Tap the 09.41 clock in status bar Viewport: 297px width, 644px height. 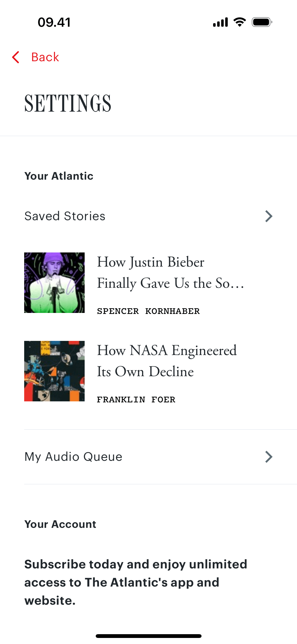(54, 22)
